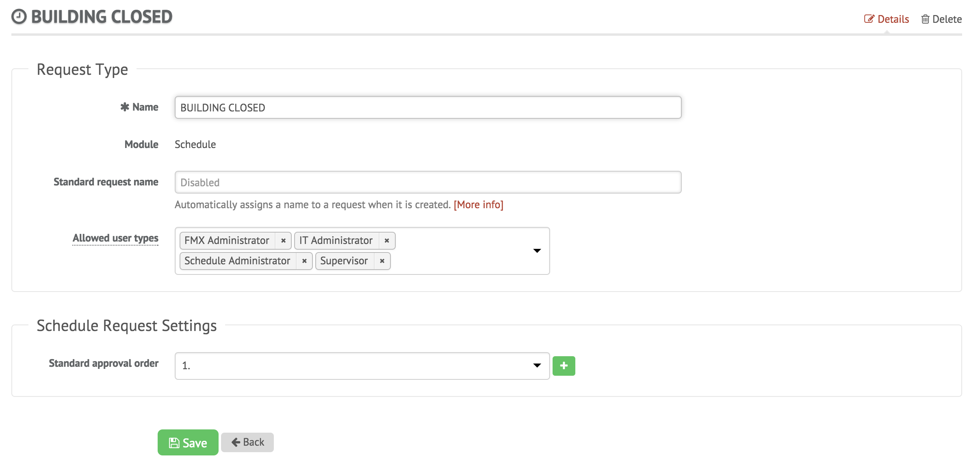Open the More info link
The image size is (980, 466).
[478, 205]
